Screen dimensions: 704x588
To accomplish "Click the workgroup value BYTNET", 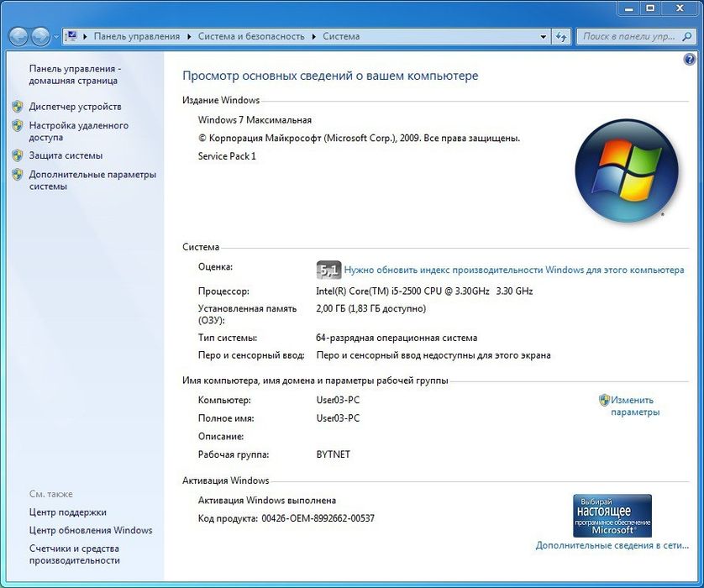I will click(334, 454).
